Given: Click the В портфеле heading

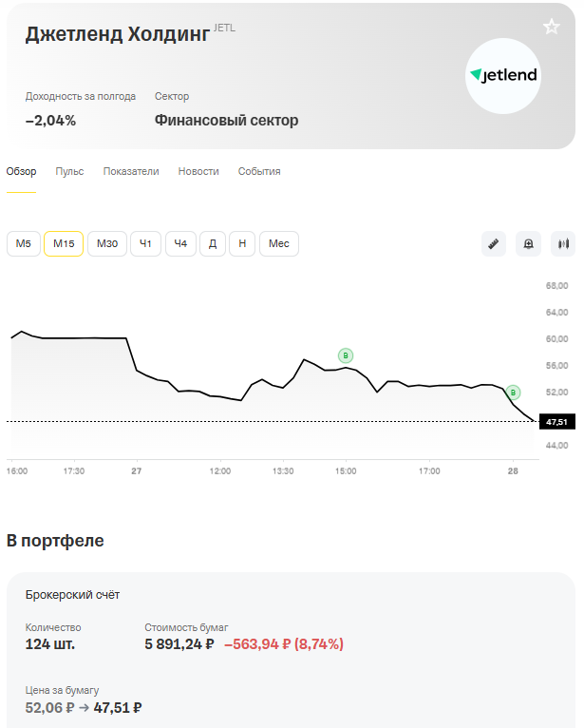Looking at the screenshot, I should pyautogui.click(x=55, y=541).
